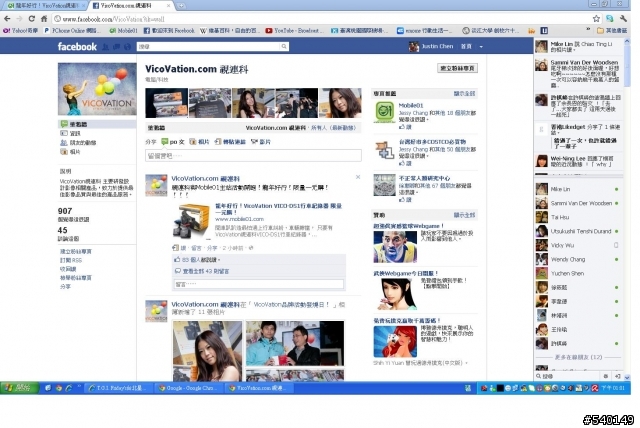Open the account dropdown arrow in Facebook header

click(x=481, y=47)
